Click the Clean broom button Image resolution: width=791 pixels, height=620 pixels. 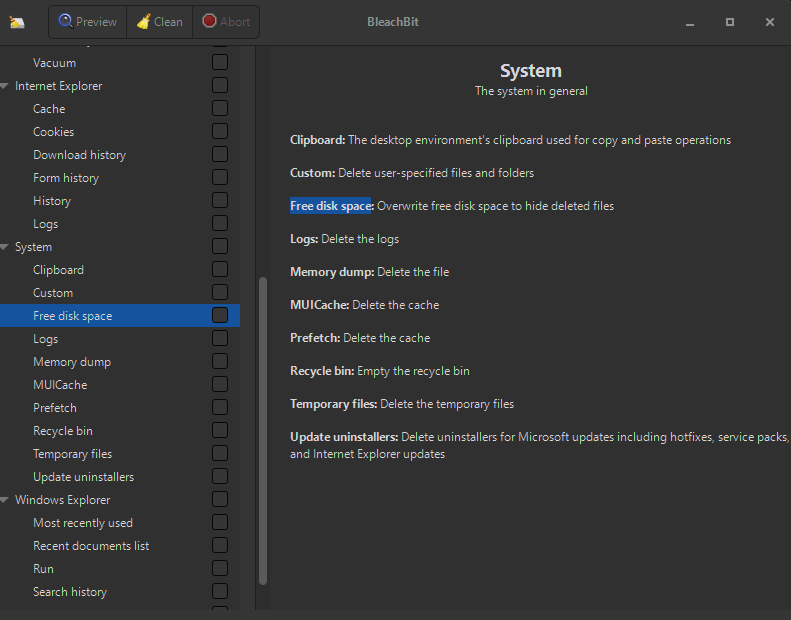[x=159, y=22]
